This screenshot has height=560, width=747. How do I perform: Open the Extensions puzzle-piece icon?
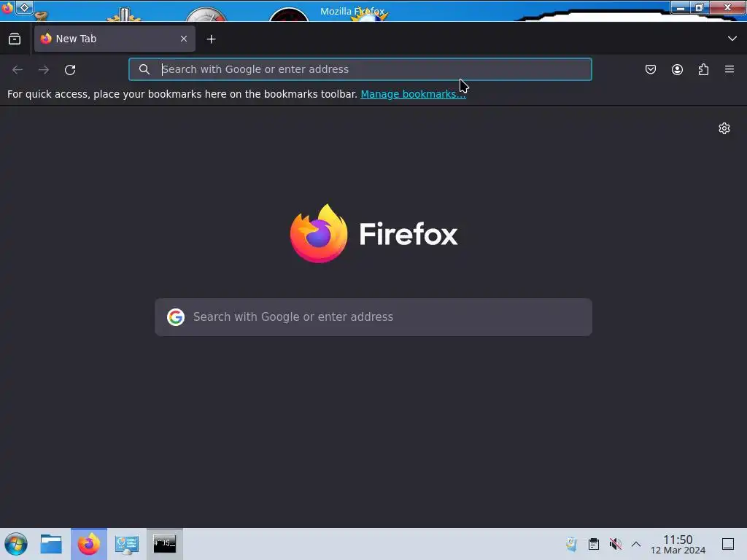point(703,69)
